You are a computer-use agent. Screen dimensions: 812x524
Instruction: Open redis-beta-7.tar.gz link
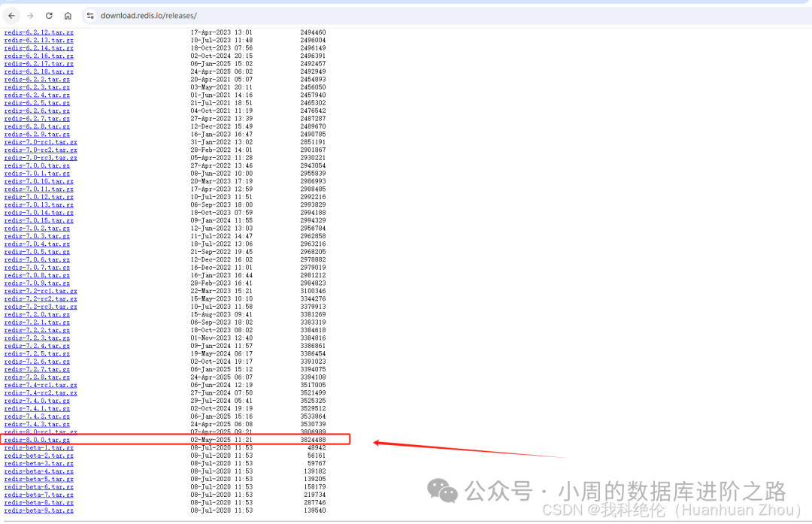click(39, 495)
